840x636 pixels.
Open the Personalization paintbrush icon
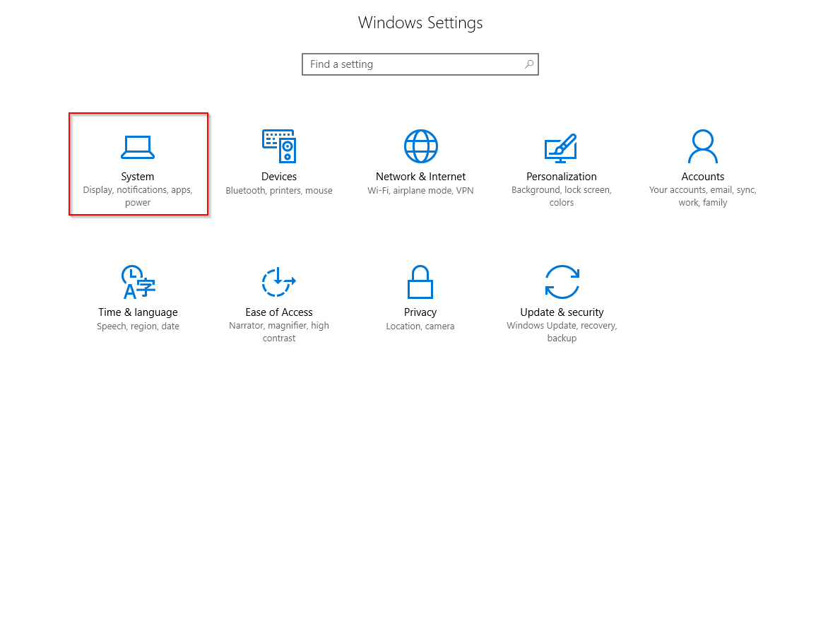pos(561,148)
